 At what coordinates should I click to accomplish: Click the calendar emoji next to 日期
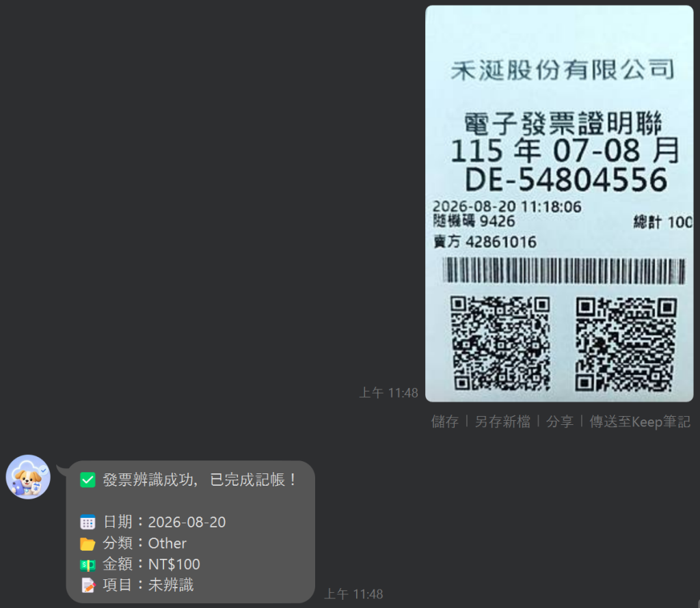click(x=87, y=522)
